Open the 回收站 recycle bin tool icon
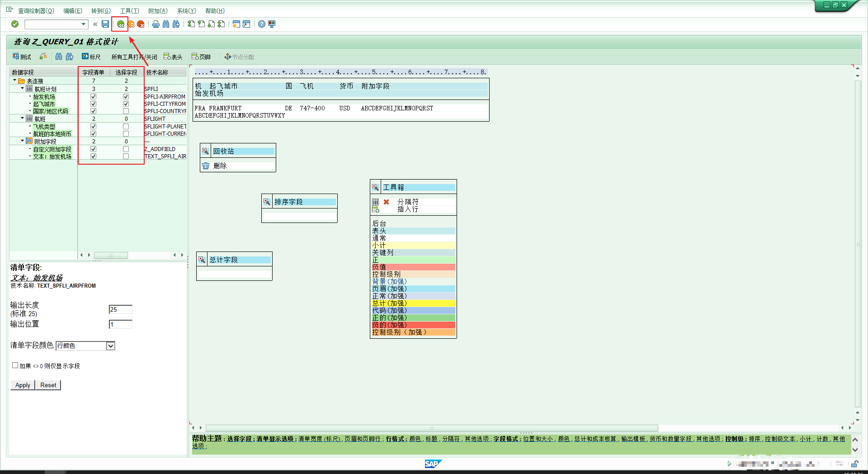The height and width of the screenshot is (474, 868). click(206, 151)
